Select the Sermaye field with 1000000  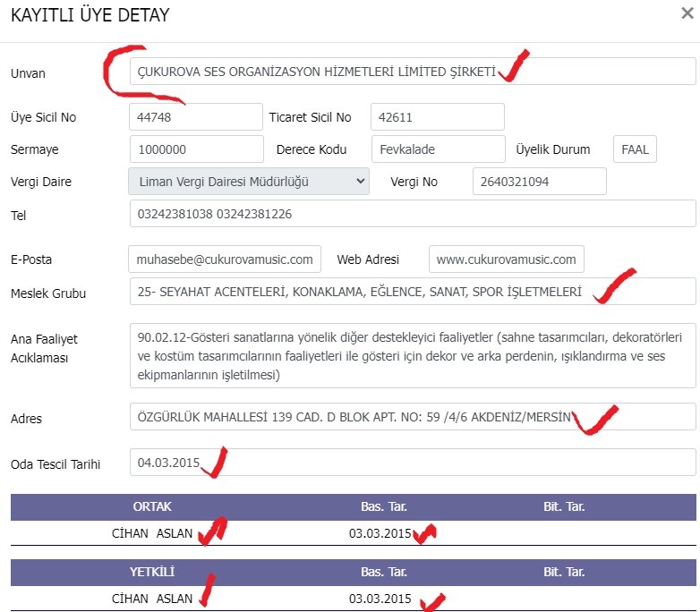(196, 149)
